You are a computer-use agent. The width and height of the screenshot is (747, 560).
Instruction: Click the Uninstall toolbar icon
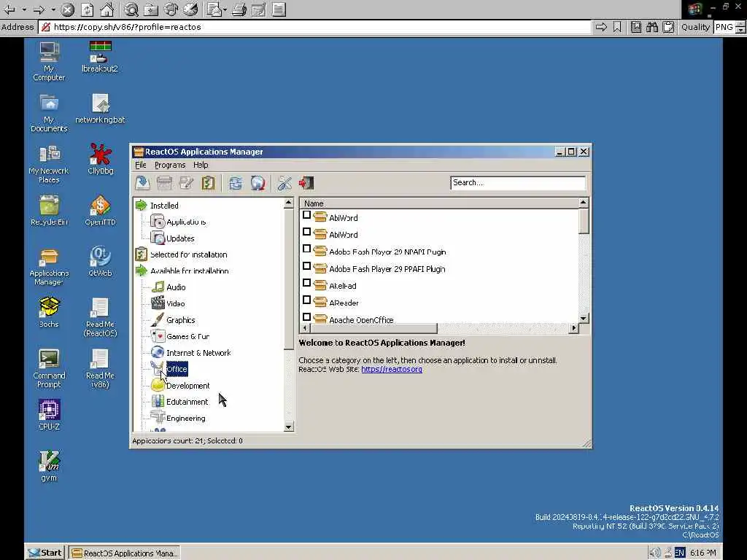[164, 183]
